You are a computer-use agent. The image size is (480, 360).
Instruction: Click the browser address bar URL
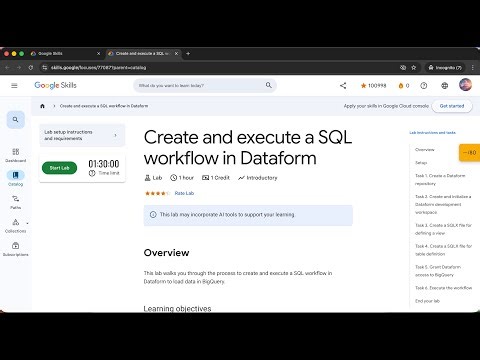98,67
